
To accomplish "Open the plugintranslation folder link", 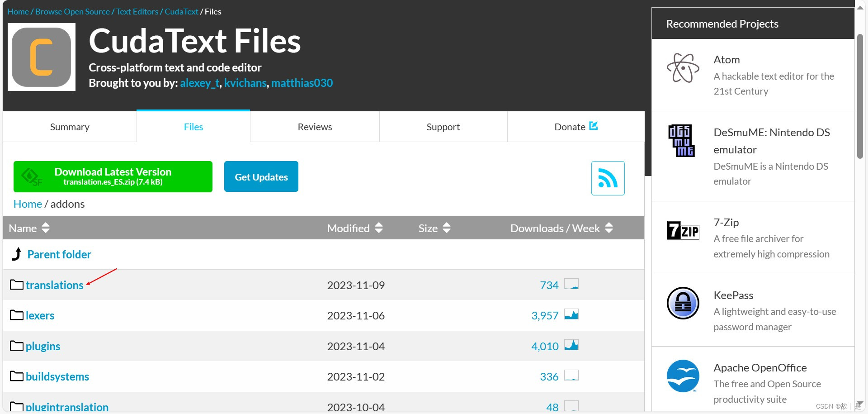I will coord(67,407).
